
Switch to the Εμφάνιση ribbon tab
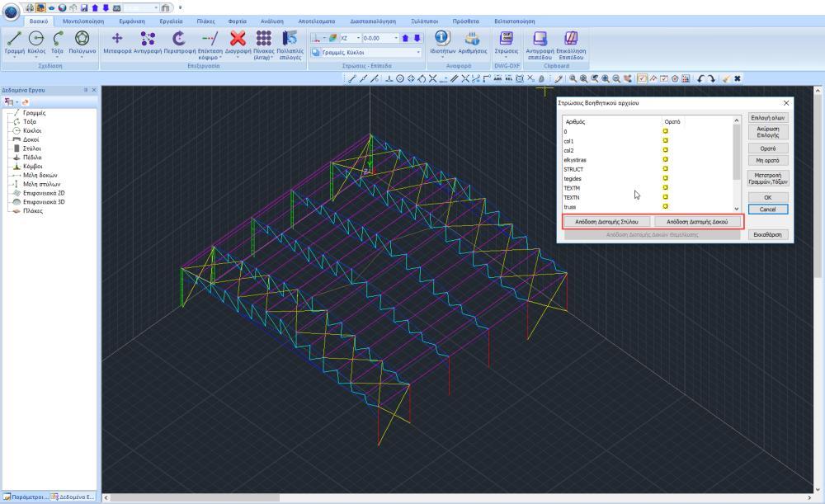click(x=132, y=21)
